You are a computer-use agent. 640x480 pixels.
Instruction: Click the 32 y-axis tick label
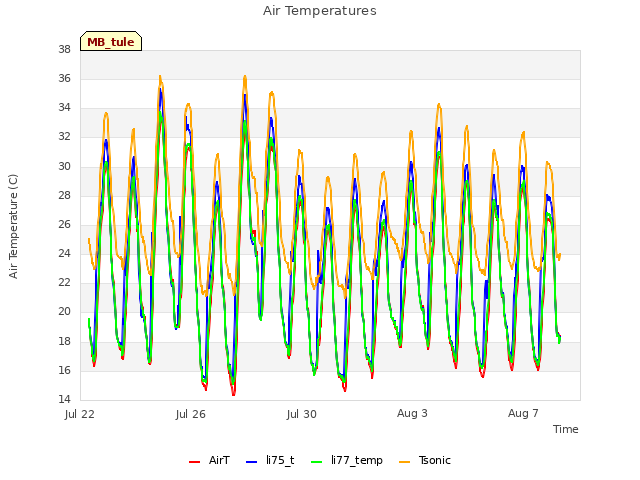(64, 137)
